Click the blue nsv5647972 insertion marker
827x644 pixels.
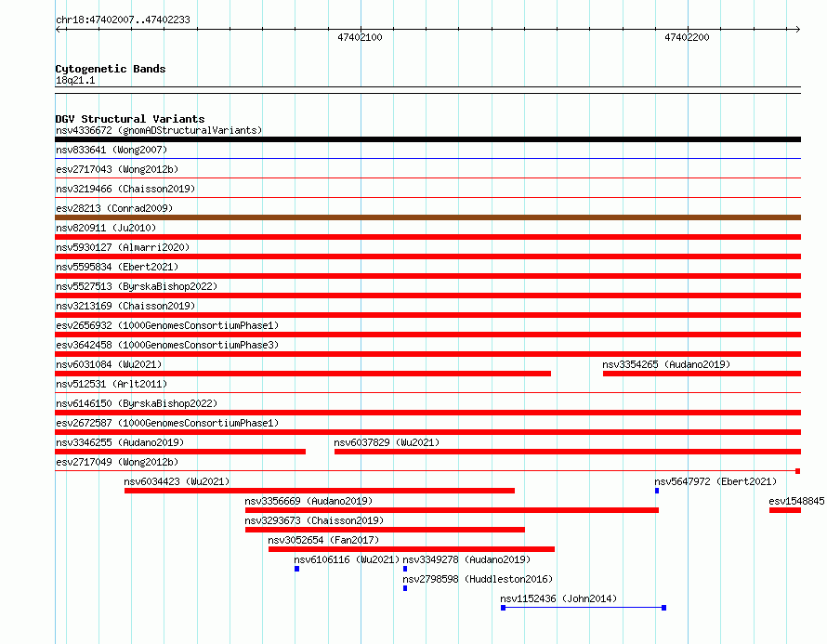(657, 491)
